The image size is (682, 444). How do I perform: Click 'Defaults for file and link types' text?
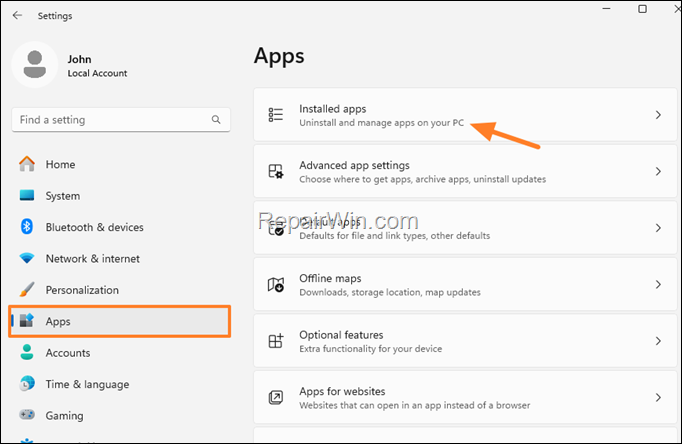(394, 236)
